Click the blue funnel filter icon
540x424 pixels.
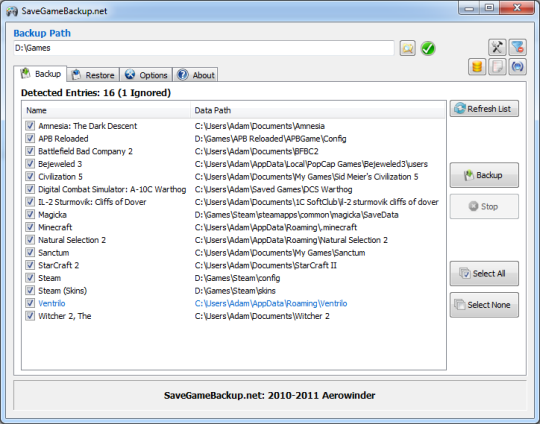click(517, 47)
